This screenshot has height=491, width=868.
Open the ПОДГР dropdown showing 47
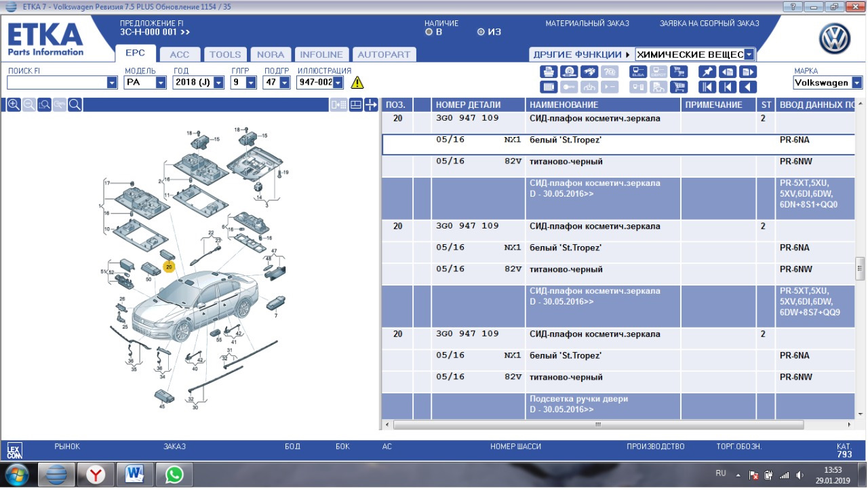283,83
